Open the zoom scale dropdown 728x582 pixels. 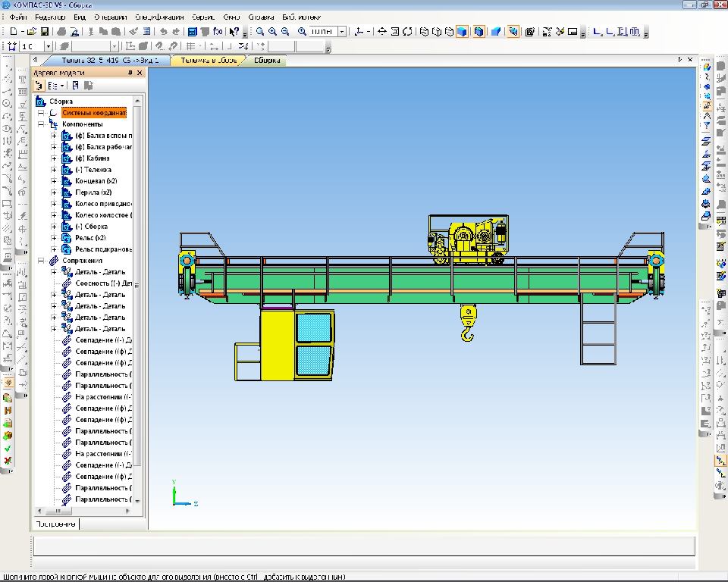click(x=343, y=32)
